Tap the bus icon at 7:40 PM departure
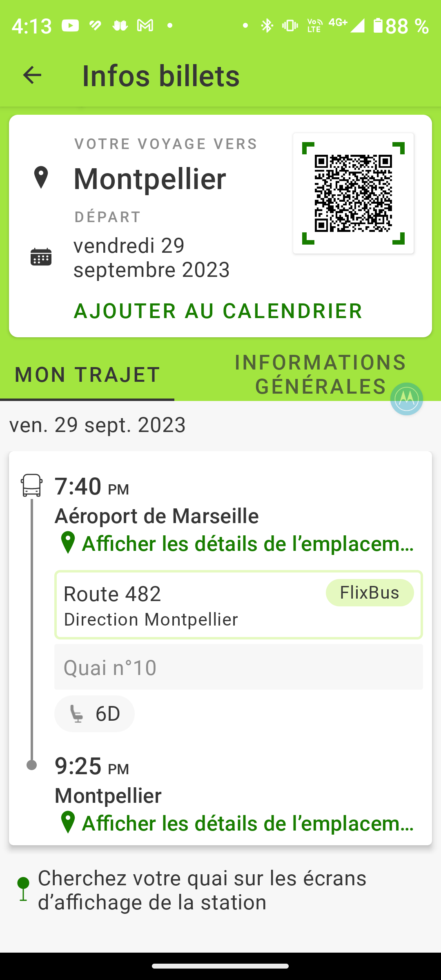 (32, 485)
